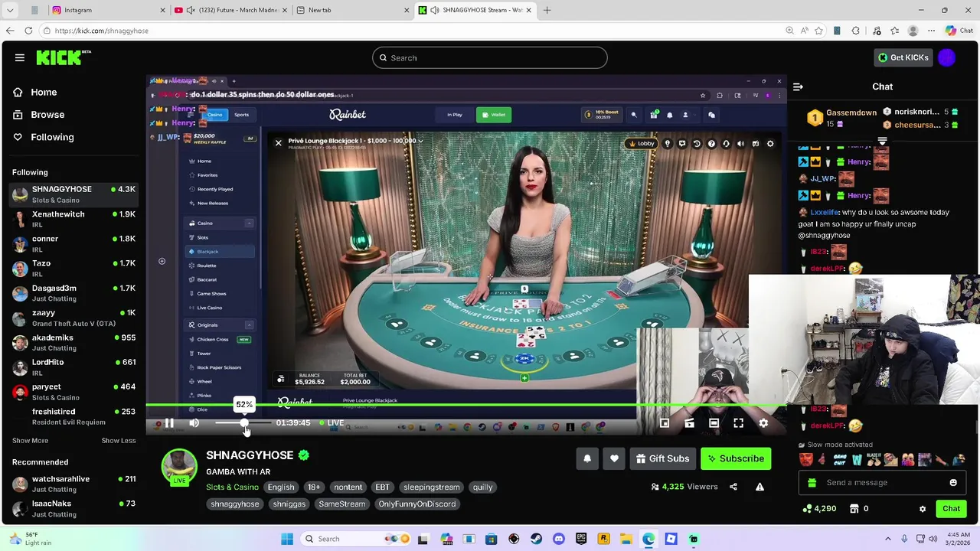Switch player to theater mode

pyautogui.click(x=714, y=423)
